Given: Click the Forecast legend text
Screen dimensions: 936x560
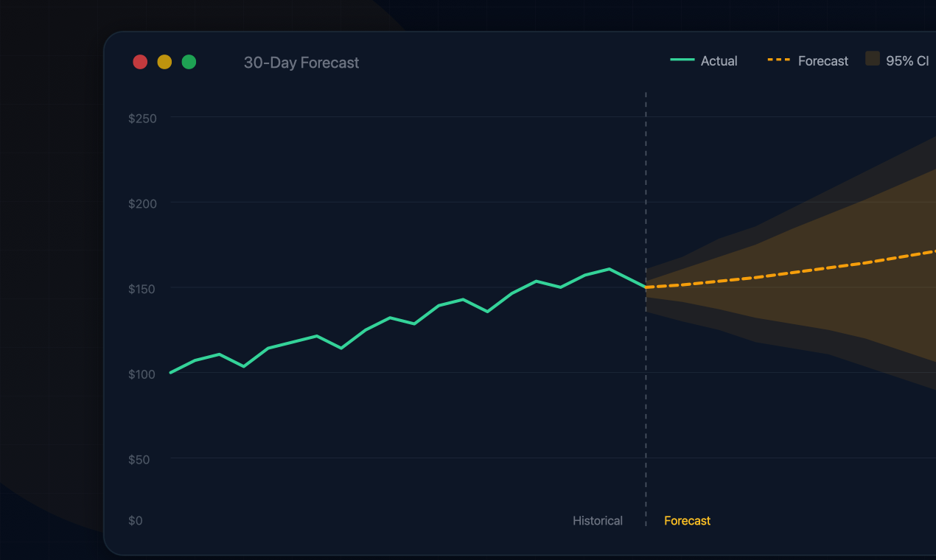Looking at the screenshot, I should [x=823, y=61].
